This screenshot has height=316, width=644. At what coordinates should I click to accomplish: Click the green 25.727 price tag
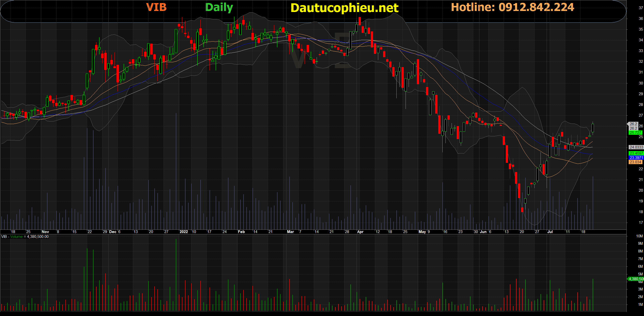point(635,133)
